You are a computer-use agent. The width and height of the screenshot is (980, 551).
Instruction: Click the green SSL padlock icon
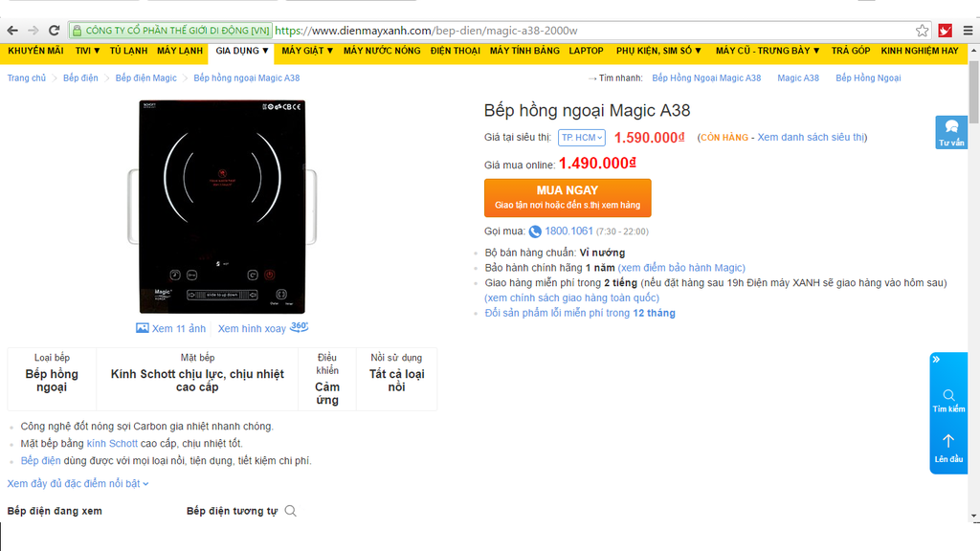coord(77,30)
